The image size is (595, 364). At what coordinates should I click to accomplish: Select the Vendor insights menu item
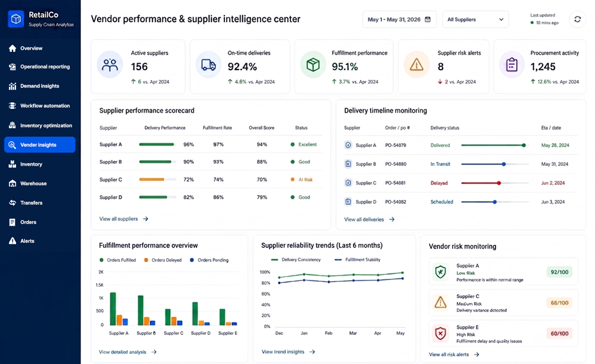(40, 145)
